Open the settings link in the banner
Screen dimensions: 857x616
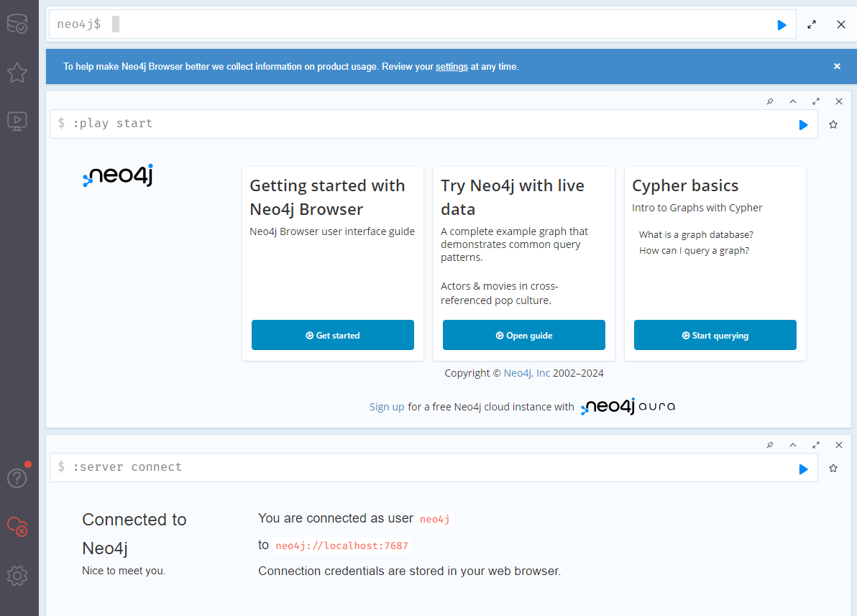click(x=452, y=67)
